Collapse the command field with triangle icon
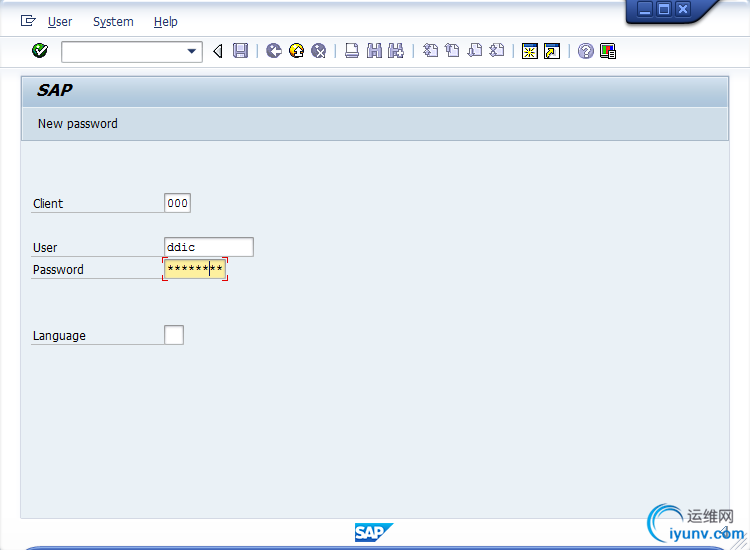This screenshot has height=550, width=750. point(218,51)
